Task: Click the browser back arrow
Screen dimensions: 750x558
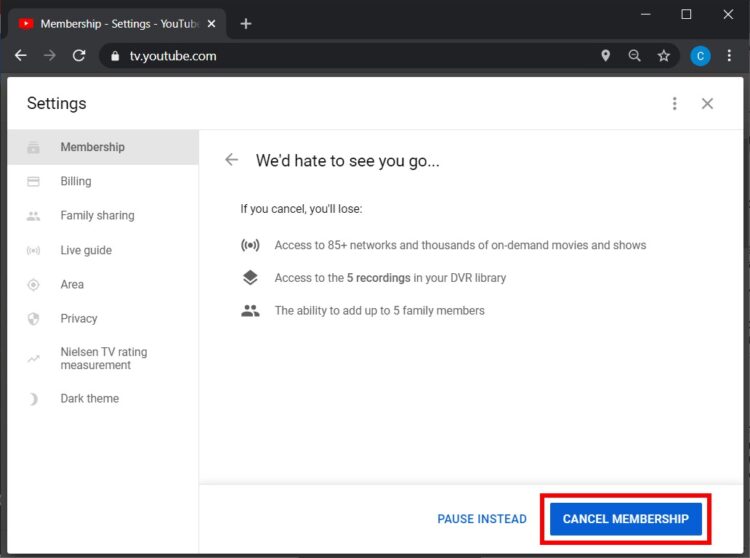Action: 21,56
